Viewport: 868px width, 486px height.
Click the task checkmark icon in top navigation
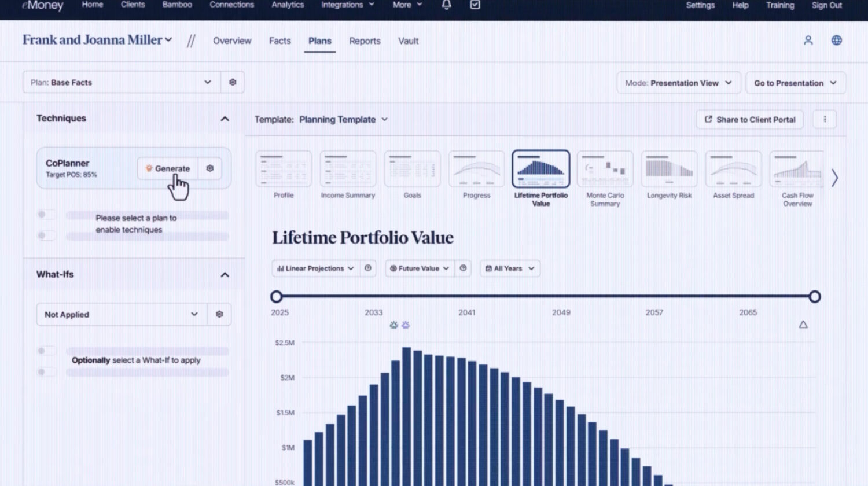coord(475,4)
